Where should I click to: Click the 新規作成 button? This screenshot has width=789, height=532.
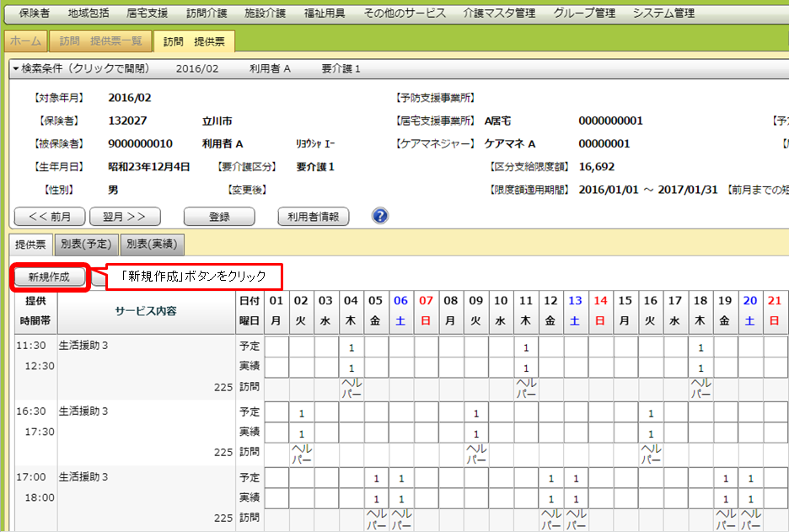click(x=49, y=277)
